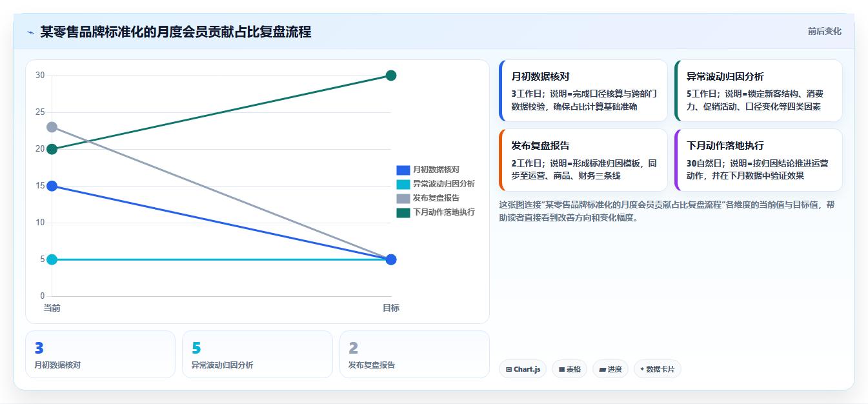Image resolution: width=868 pixels, height=404 pixels.
Task: Select the gray data point at 23 on 当前
Action: 52,127
